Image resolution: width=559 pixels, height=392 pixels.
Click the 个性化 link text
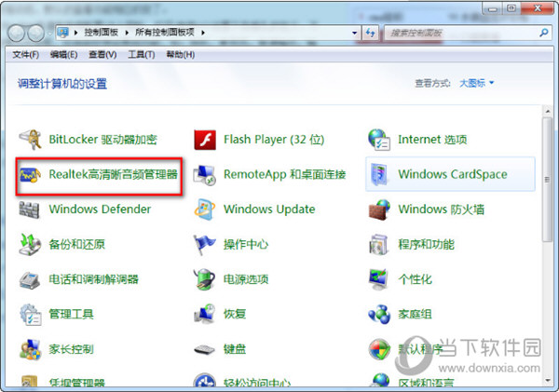coord(415,279)
